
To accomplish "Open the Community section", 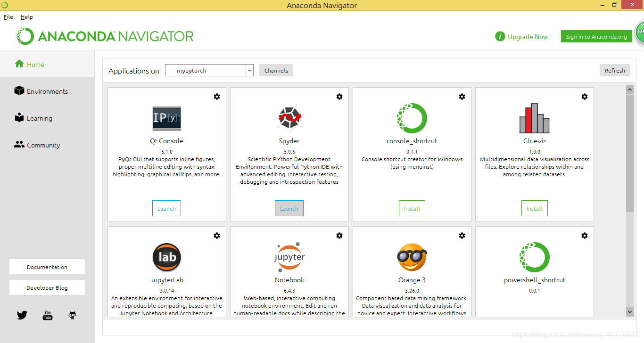I will click(x=47, y=145).
